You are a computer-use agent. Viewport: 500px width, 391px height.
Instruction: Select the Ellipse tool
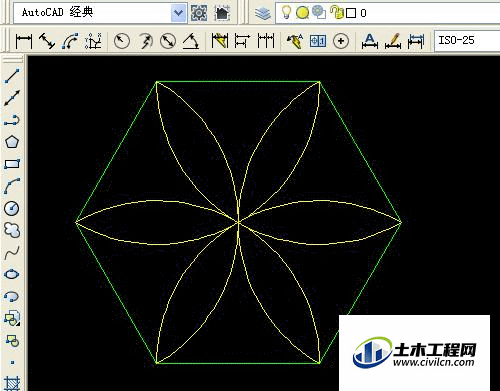12,274
